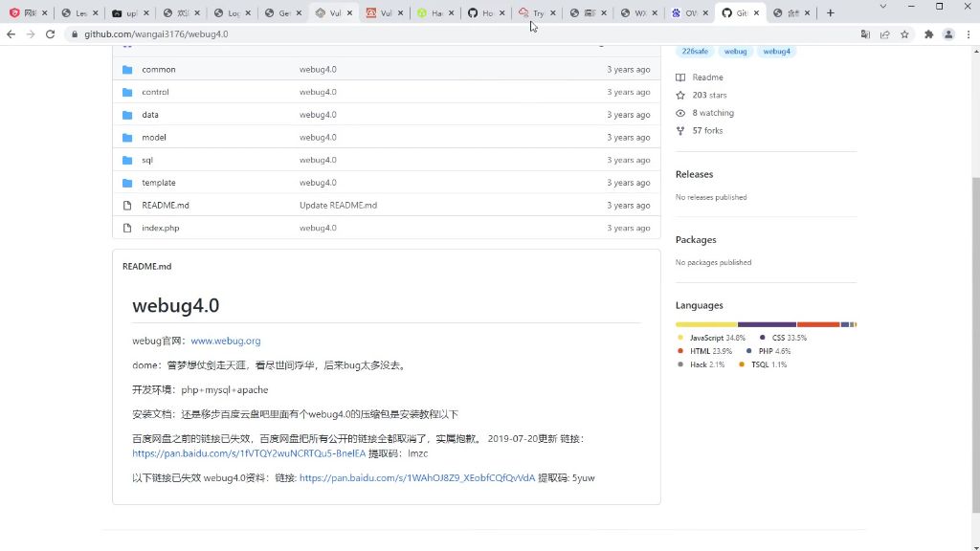Screen dimensions: 980x551
Task: Open the Chrome three-dot menu
Action: pyautogui.click(x=969, y=34)
